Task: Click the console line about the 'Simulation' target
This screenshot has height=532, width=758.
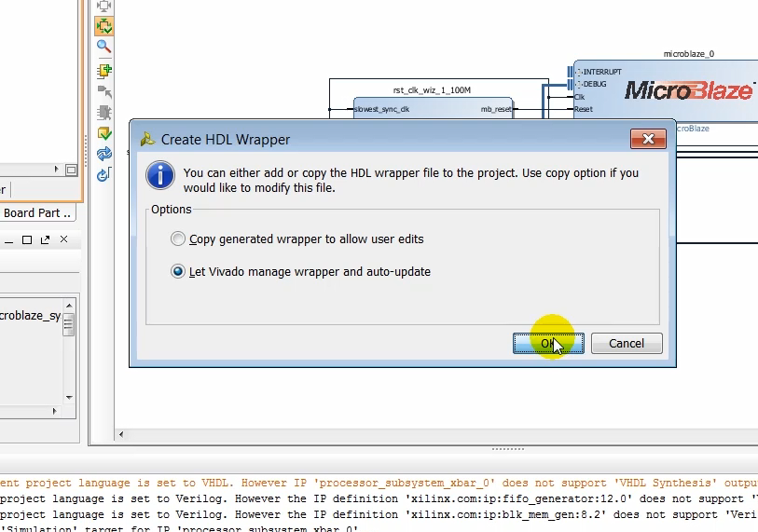Action: [x=179, y=528]
